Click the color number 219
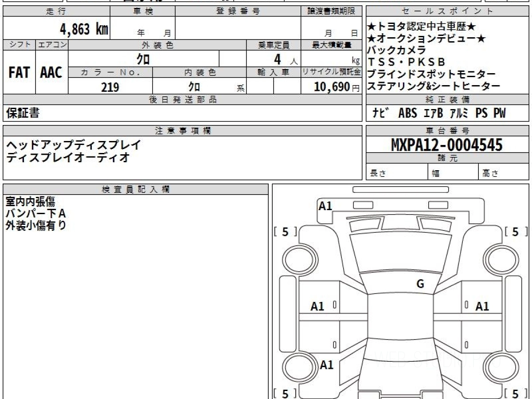Viewport: 532px width, 399px height. 110,87
